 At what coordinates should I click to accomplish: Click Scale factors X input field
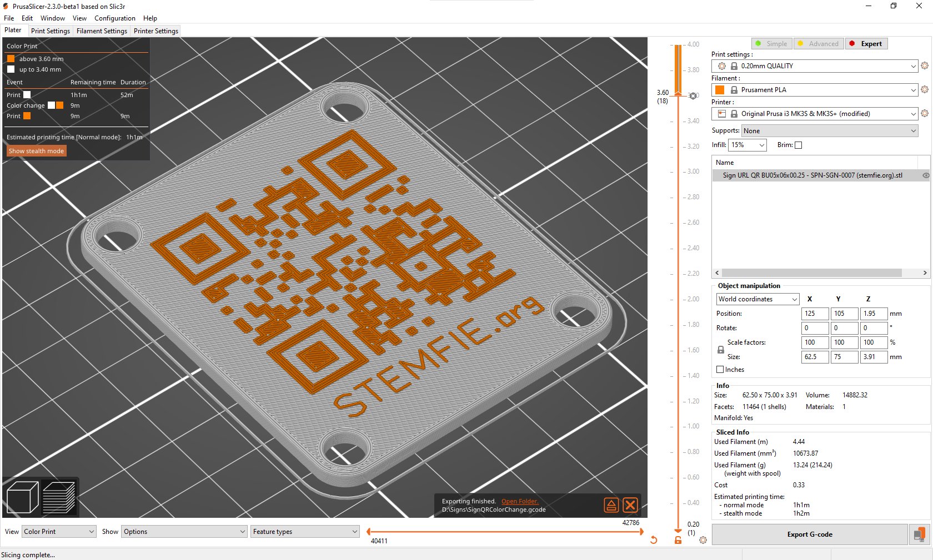(815, 342)
